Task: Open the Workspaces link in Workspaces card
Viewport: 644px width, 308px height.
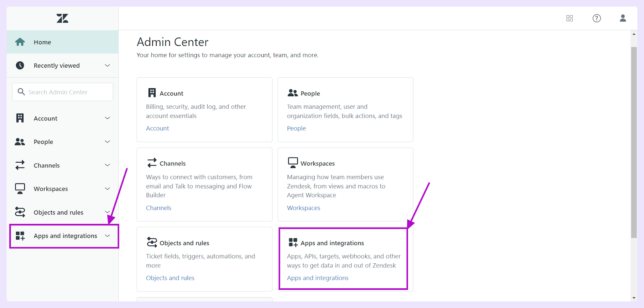Action: [303, 208]
